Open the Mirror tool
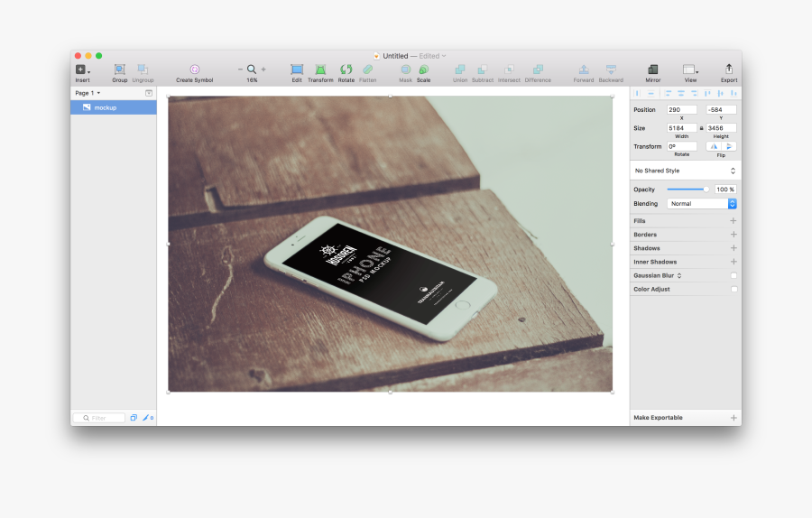 click(x=653, y=69)
